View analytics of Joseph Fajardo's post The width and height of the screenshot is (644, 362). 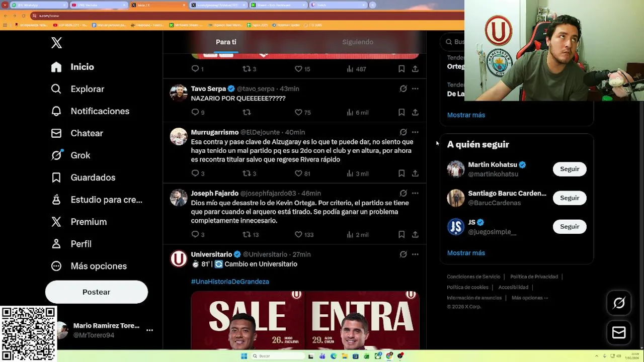(x=357, y=234)
